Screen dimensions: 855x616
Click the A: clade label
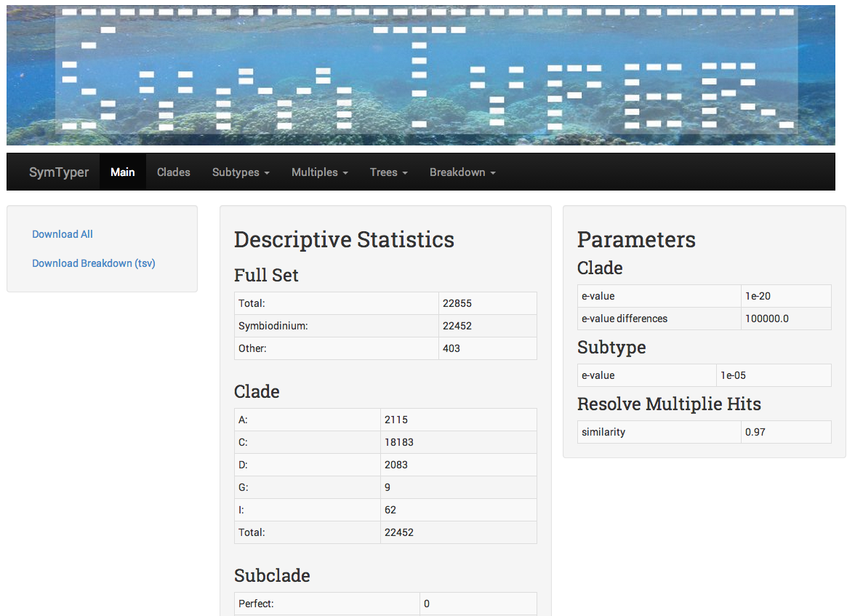[x=243, y=420]
